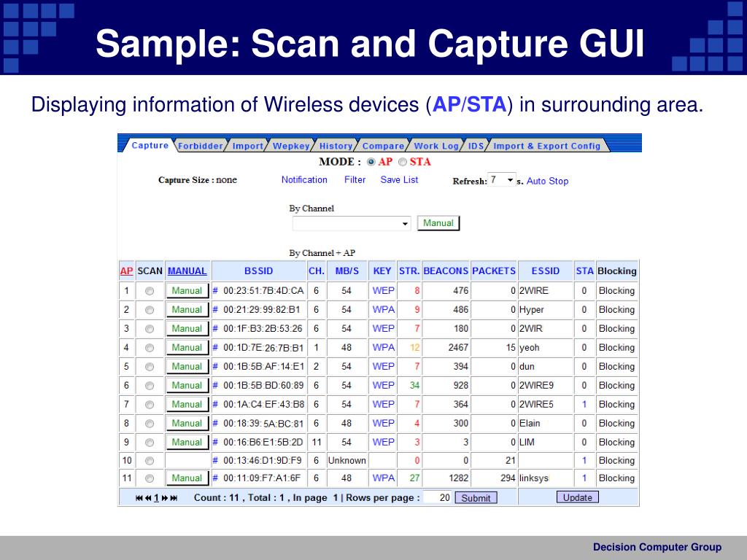Click Blocking for row 1 2WIRE
This screenshot has width=747, height=560.
tap(616, 290)
